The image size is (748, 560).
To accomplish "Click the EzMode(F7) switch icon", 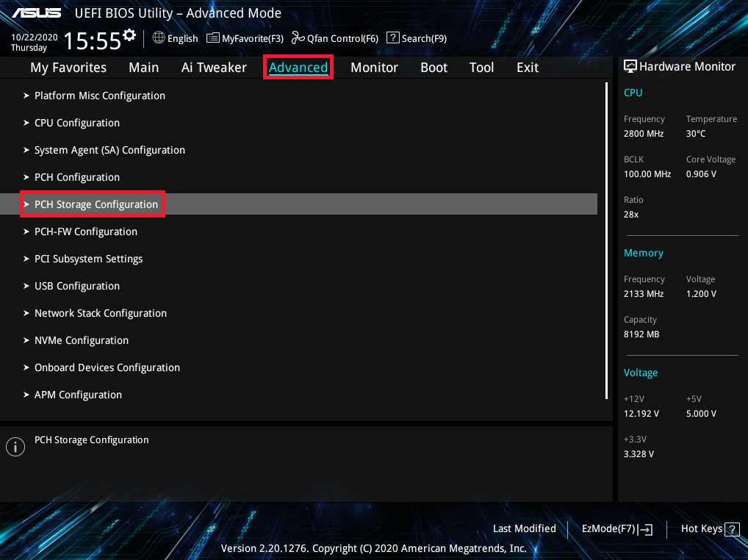I will [x=646, y=529].
